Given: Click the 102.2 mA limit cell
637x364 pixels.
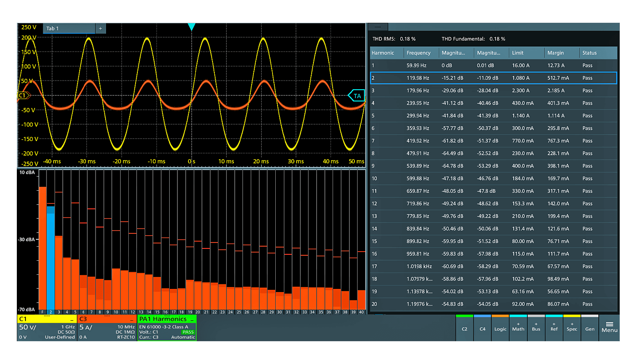Looking at the screenshot, I should (x=523, y=279).
